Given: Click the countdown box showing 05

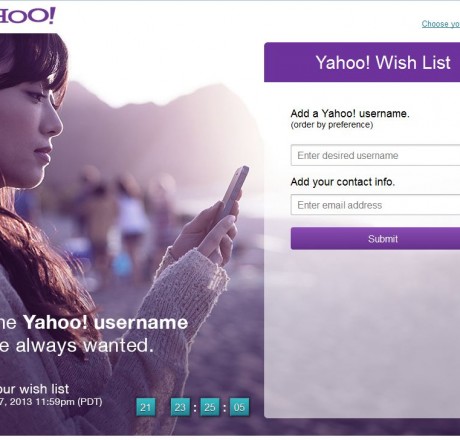Looking at the screenshot, I should 239,407.
